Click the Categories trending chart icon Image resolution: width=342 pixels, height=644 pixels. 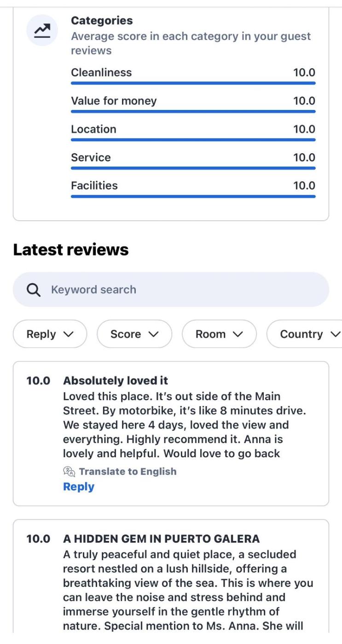(x=42, y=30)
